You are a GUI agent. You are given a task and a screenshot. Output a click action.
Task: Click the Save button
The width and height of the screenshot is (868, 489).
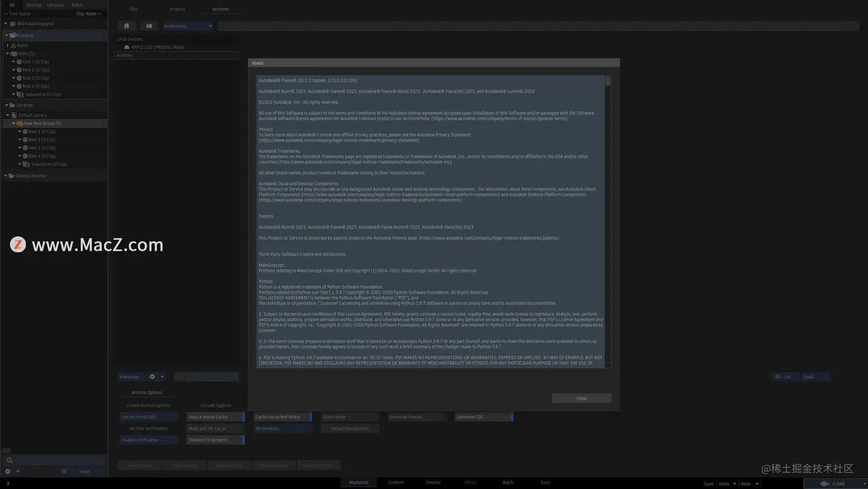point(709,484)
